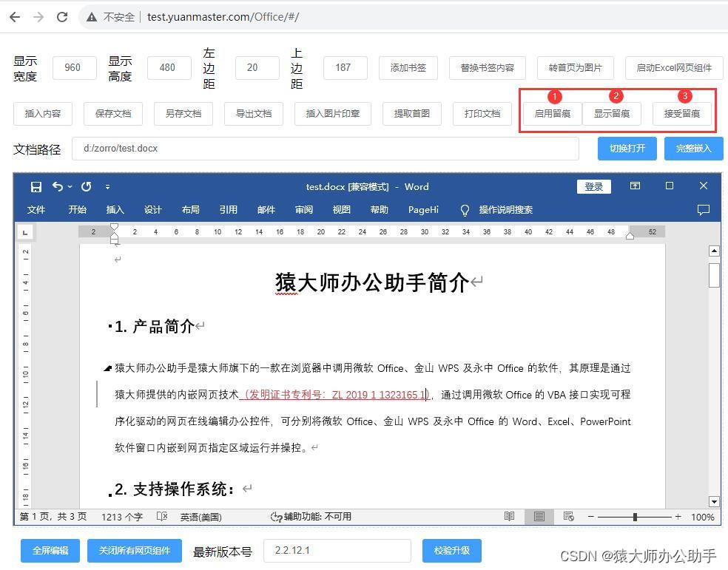Viewport: 728px width, 570px height.
Task: Click the first-line indent marker on ruler
Action: tap(114, 227)
